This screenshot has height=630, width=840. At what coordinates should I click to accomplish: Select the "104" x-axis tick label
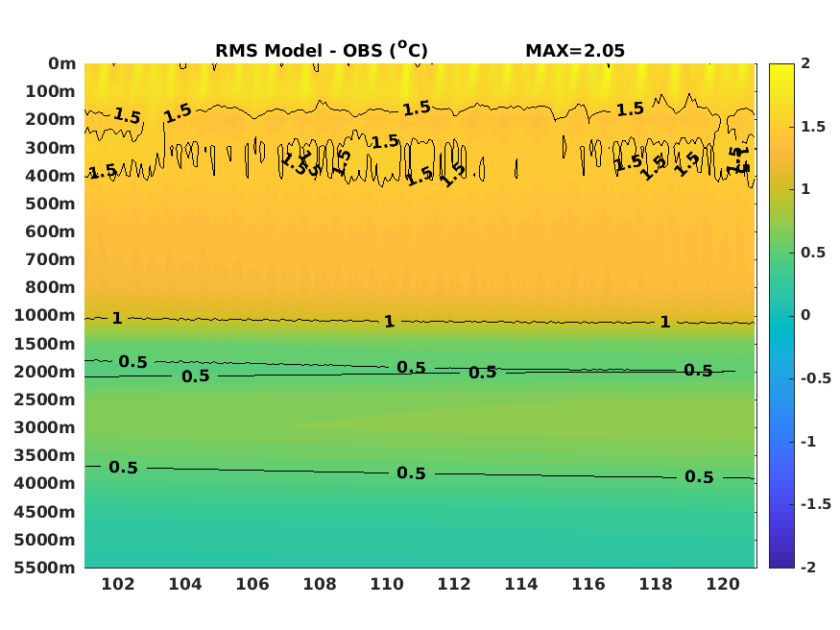tap(185, 584)
